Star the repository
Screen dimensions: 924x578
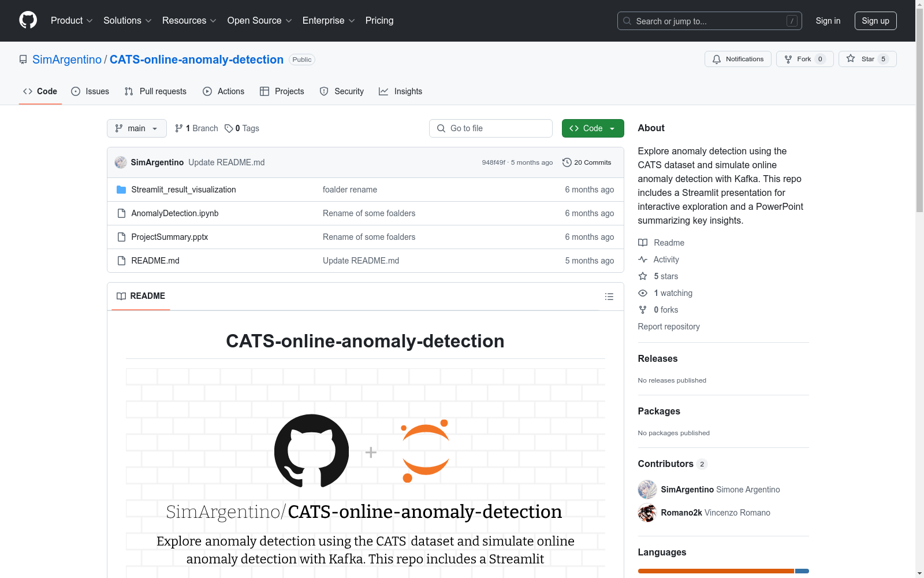click(867, 59)
